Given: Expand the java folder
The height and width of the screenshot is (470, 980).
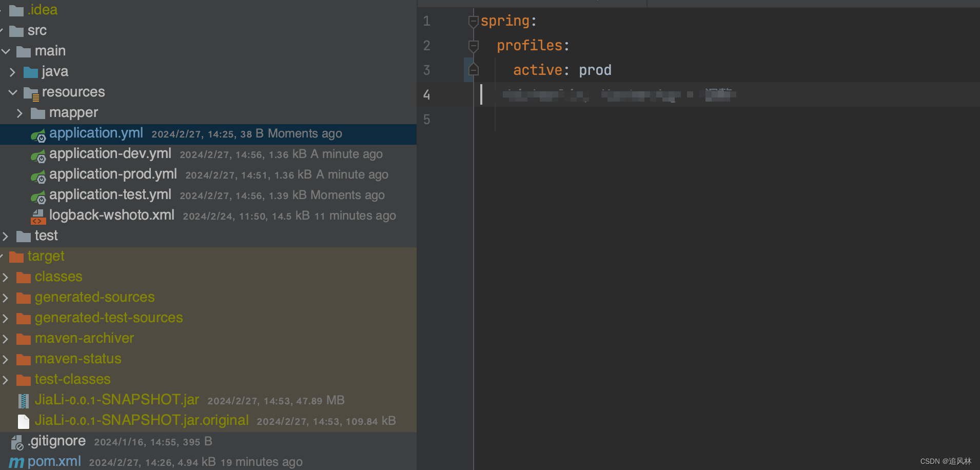Looking at the screenshot, I should (12, 71).
